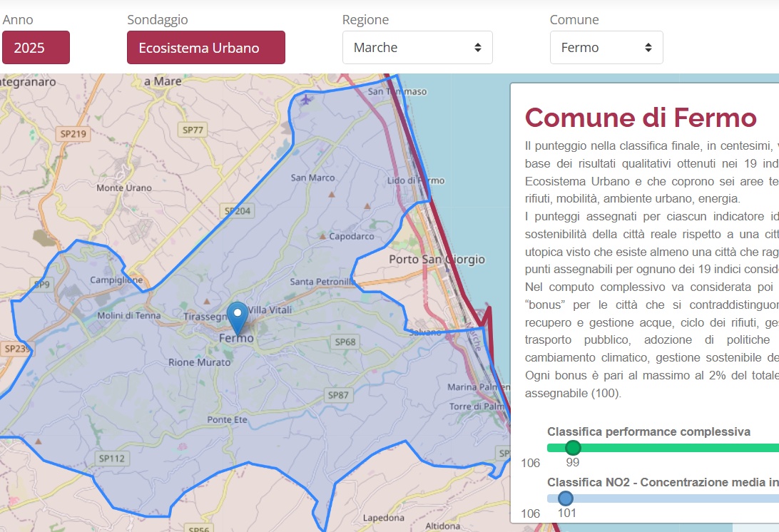This screenshot has height=532, width=779.
Task: Expand the Comune dropdown showing Fermo
Action: click(606, 48)
